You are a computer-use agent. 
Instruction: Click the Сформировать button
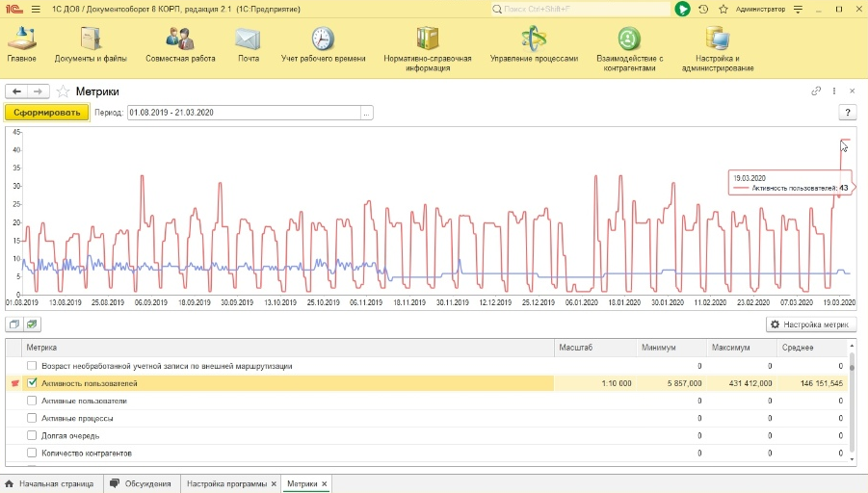tap(47, 113)
